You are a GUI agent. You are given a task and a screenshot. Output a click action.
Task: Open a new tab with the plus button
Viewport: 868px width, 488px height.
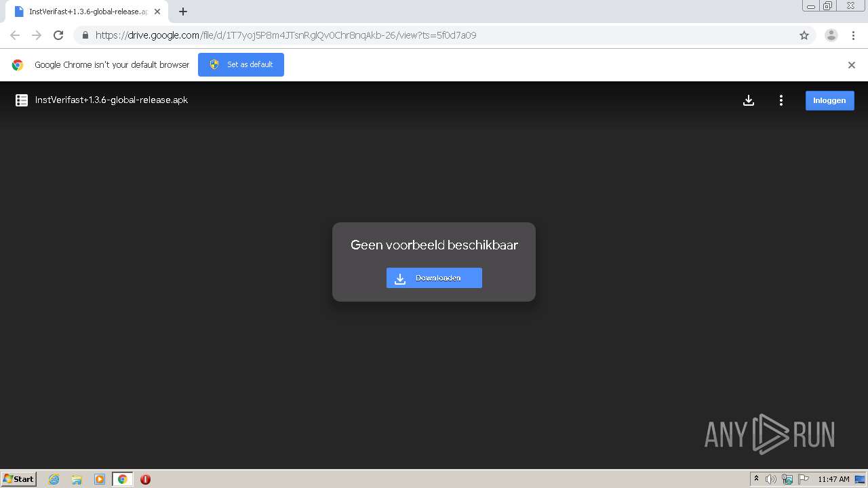click(183, 12)
